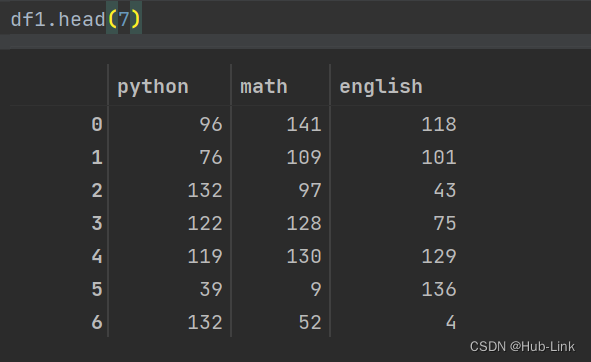The image size is (591, 362).
Task: Select english value 4 in row 6
Action: (451, 322)
